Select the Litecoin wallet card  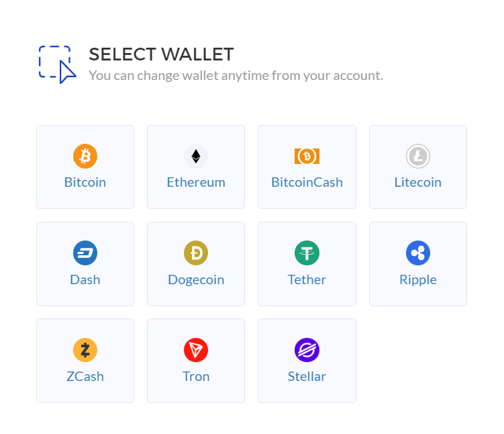pyautogui.click(x=418, y=167)
